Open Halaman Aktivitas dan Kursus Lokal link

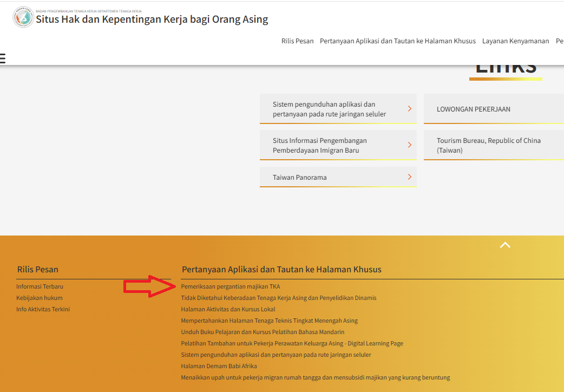coord(228,309)
